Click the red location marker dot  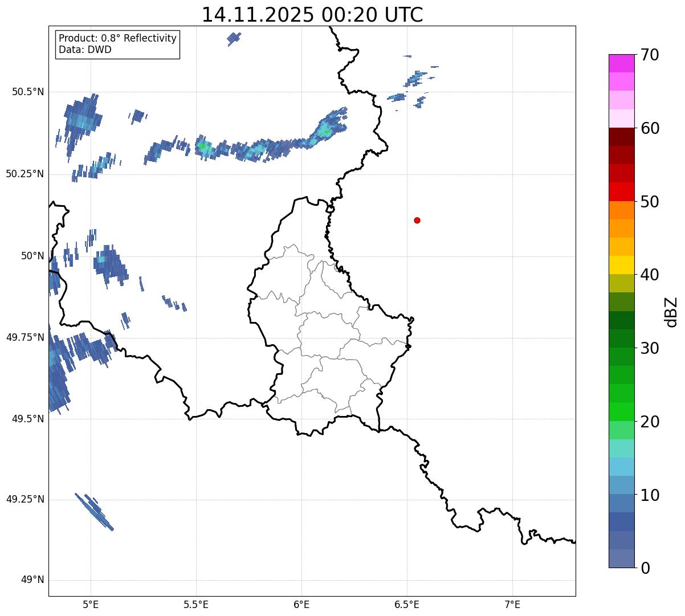tap(417, 220)
